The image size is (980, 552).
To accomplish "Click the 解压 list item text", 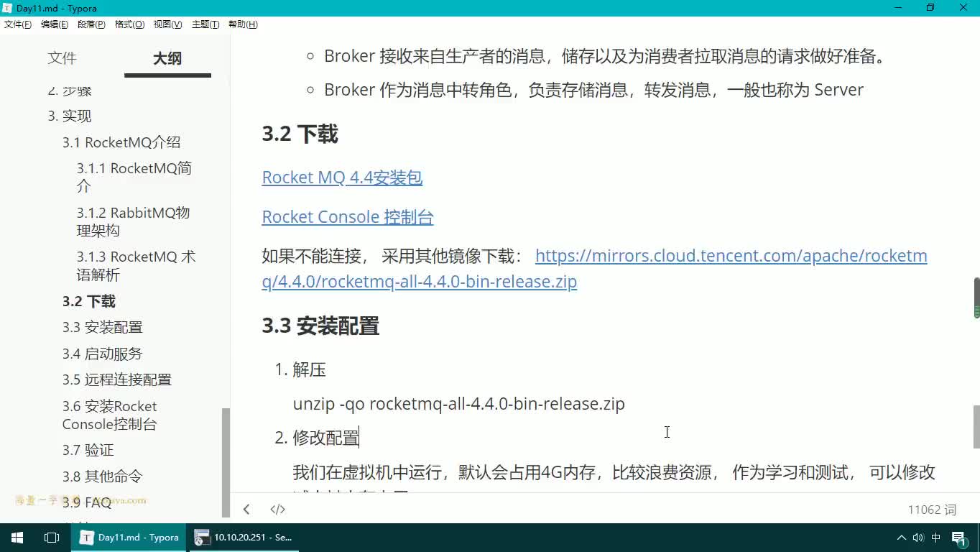I will 309,370.
